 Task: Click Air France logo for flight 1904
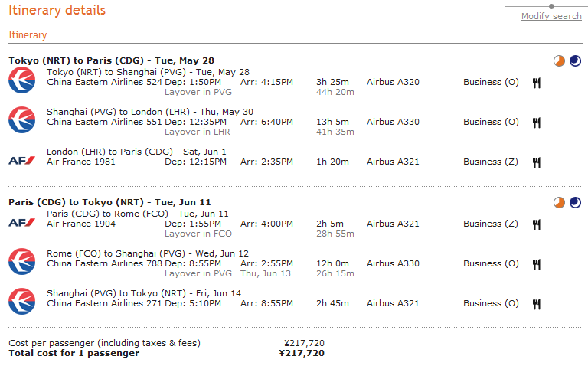(x=21, y=223)
